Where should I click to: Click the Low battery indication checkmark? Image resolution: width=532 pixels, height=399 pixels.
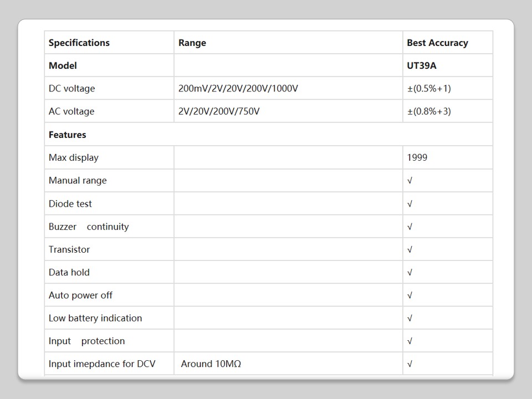pyautogui.click(x=410, y=318)
